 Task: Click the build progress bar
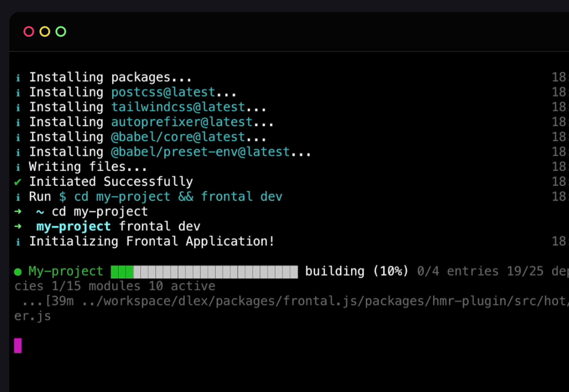coord(204,272)
